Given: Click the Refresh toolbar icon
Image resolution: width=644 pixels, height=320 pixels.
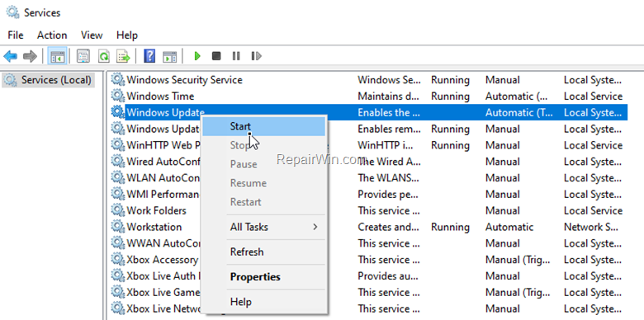Looking at the screenshot, I should tap(103, 56).
